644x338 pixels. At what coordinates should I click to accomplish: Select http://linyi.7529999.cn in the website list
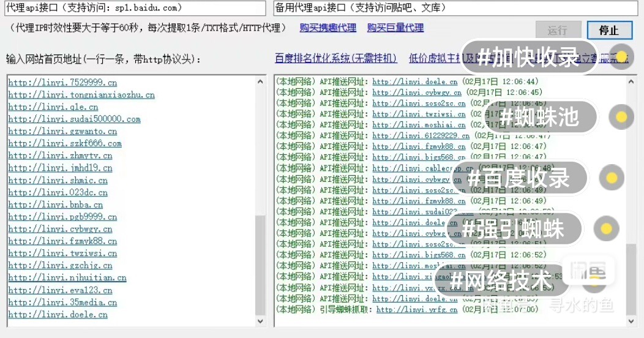coord(62,83)
